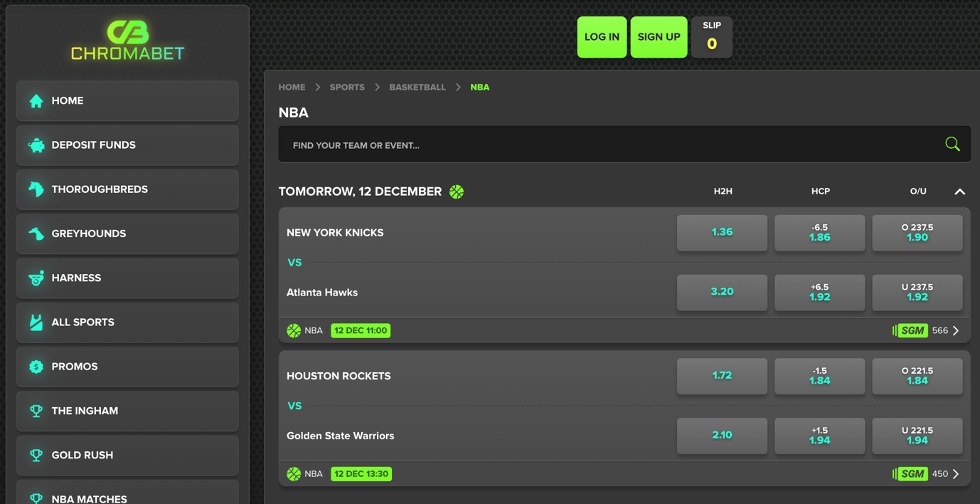Click the NBA Matches trophy icon
The image size is (980, 504).
[x=36, y=498]
